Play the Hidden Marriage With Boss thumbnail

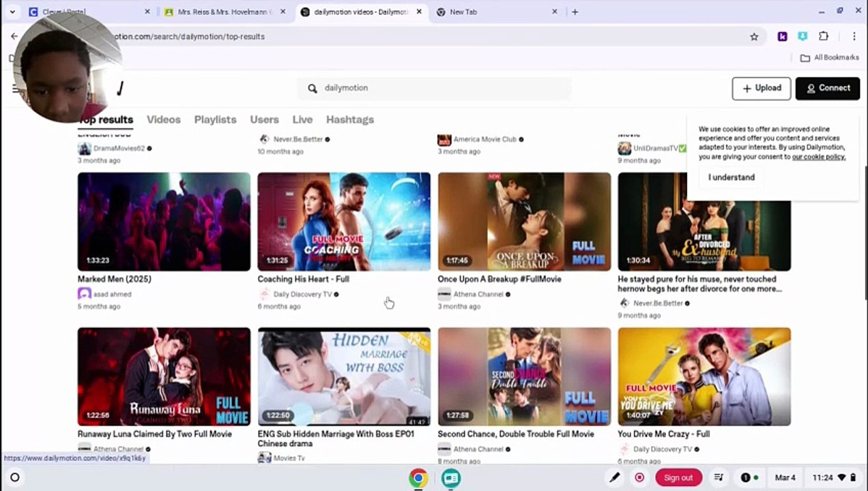tap(344, 376)
